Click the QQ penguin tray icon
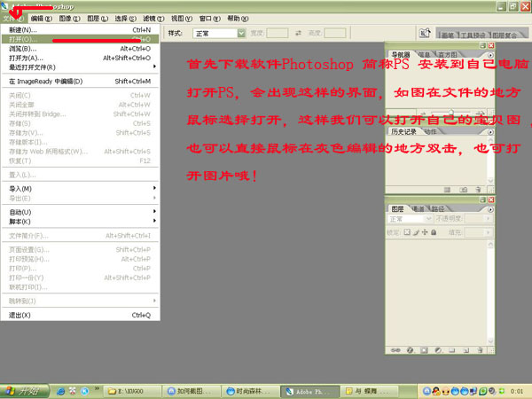The image size is (532, 399). [x=436, y=391]
